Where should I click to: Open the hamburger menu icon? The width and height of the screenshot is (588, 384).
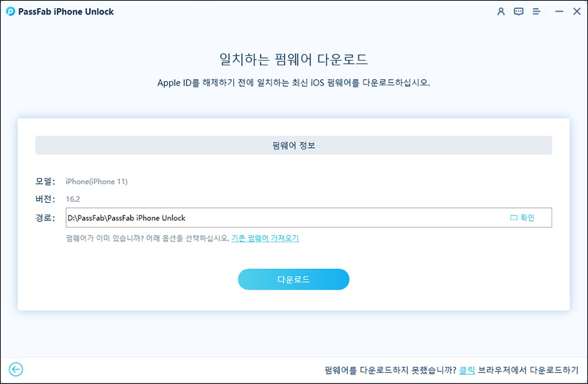coord(536,12)
